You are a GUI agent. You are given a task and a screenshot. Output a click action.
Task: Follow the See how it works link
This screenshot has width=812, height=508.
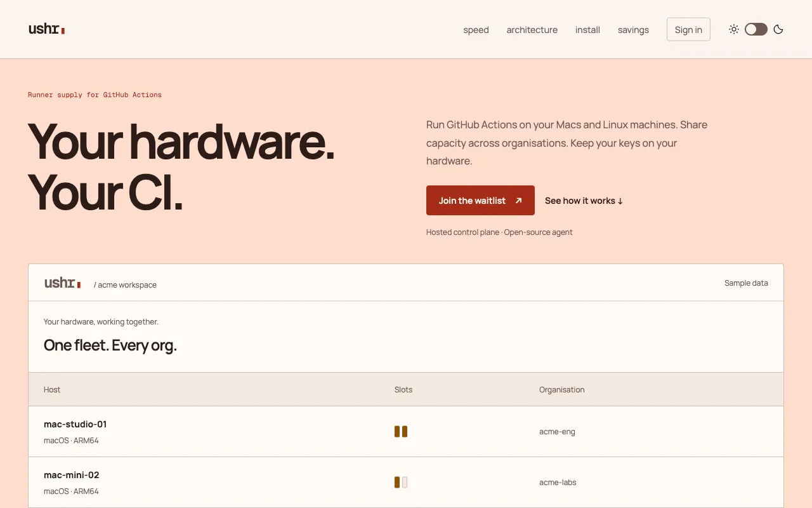coord(584,201)
